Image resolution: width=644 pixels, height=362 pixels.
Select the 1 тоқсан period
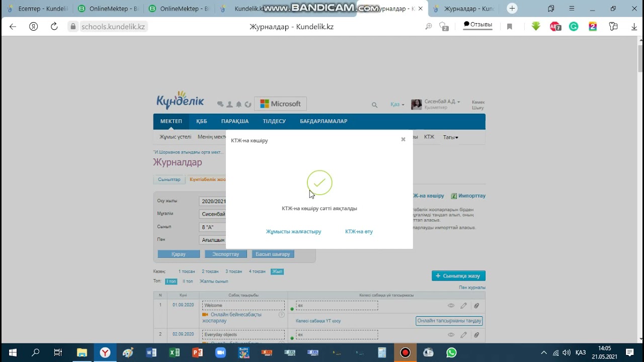(x=187, y=271)
